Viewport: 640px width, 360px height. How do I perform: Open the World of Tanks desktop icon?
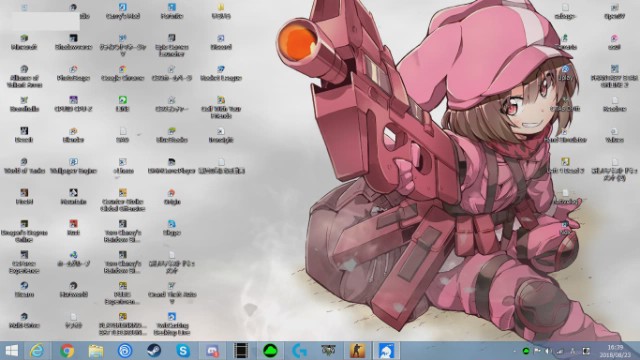[x=24, y=166]
